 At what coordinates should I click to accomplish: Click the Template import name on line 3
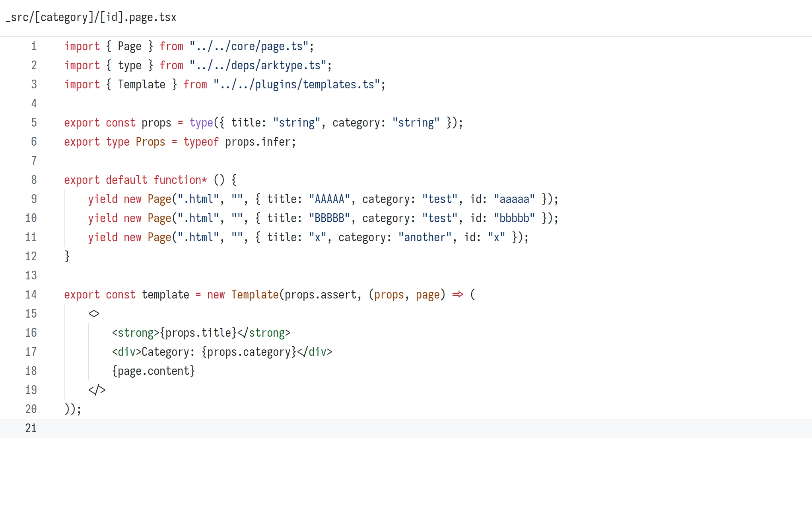[142, 85]
